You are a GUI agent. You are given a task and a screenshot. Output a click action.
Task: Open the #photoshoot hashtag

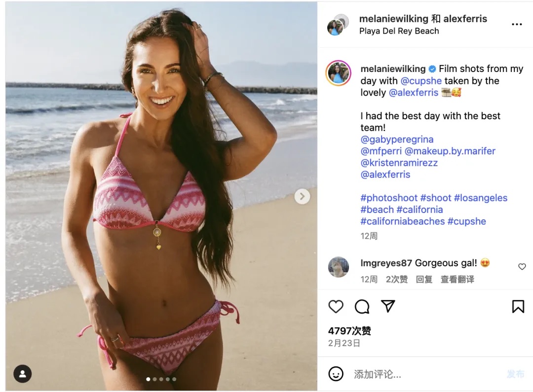point(389,198)
